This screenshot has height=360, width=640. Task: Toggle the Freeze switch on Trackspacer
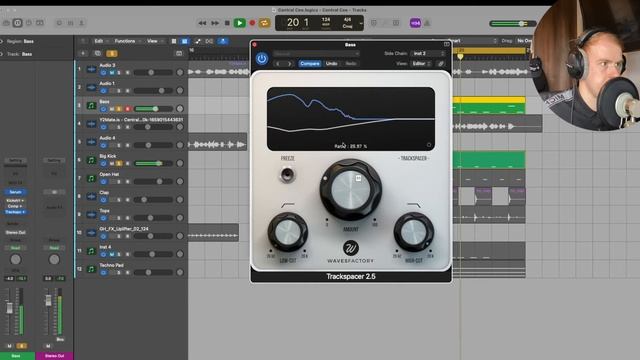tap(287, 174)
